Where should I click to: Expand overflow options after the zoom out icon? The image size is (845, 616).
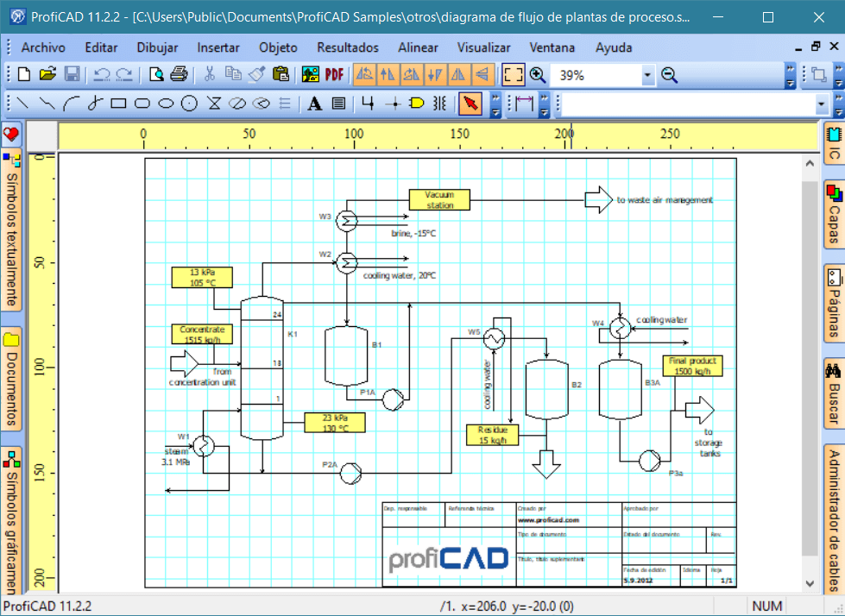790,75
